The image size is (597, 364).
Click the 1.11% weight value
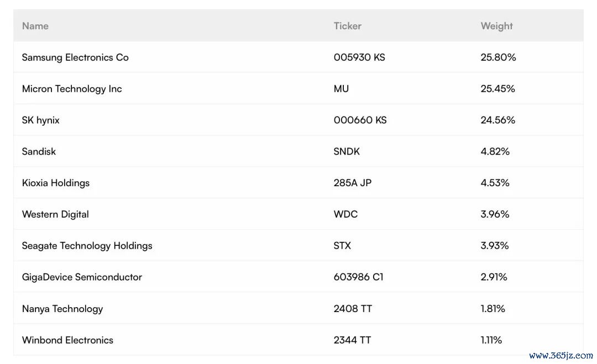pyautogui.click(x=491, y=340)
